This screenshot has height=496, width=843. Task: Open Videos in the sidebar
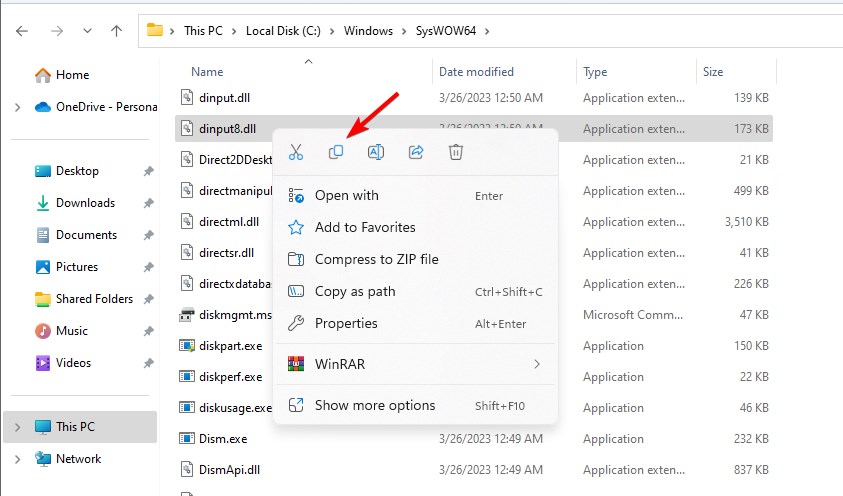(63, 363)
